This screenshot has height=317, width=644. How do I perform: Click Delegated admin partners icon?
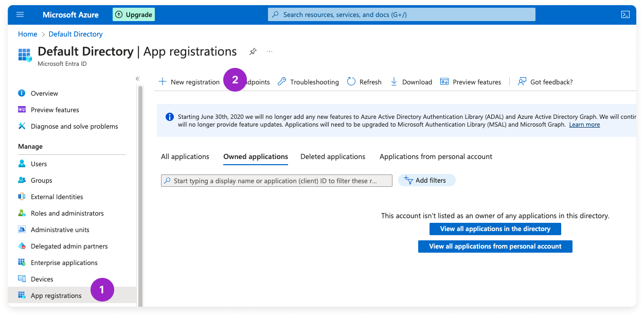click(x=22, y=246)
